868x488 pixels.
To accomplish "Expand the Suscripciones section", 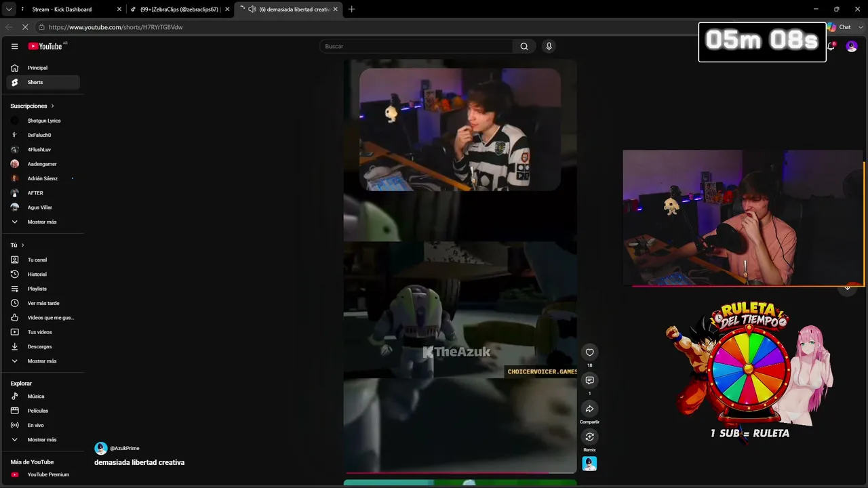I will [x=33, y=106].
